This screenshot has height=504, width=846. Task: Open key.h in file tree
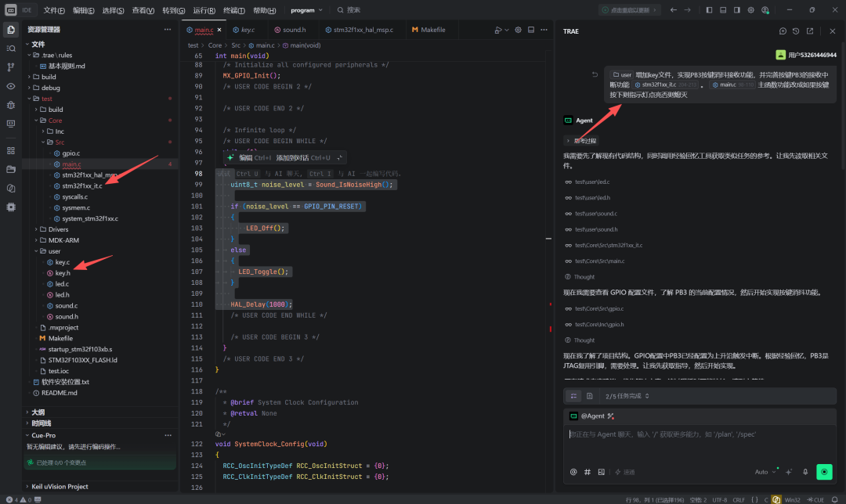63,273
